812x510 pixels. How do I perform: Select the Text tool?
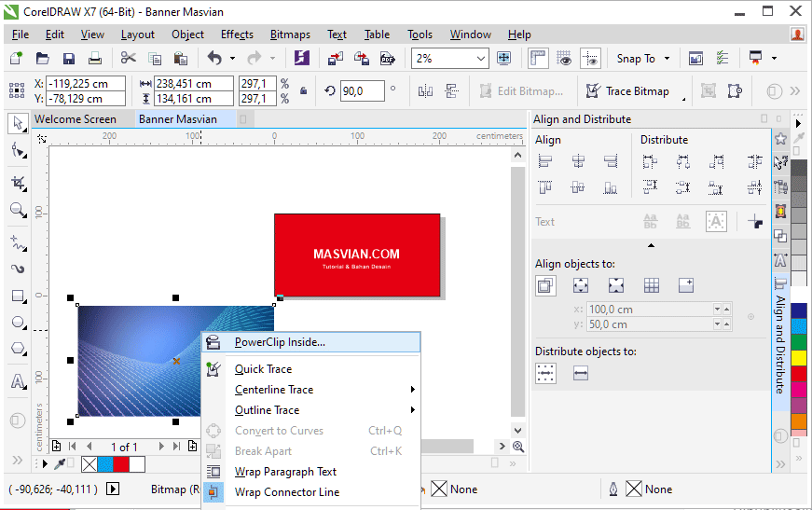tap(18, 381)
